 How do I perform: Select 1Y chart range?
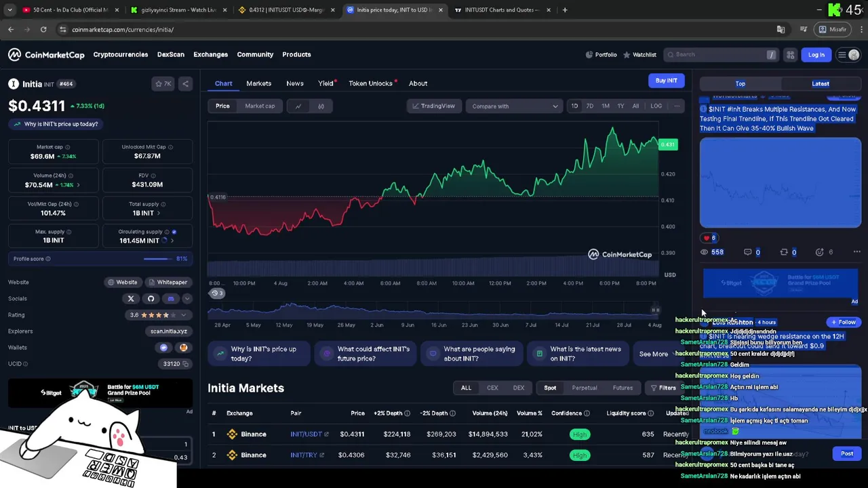(x=620, y=106)
